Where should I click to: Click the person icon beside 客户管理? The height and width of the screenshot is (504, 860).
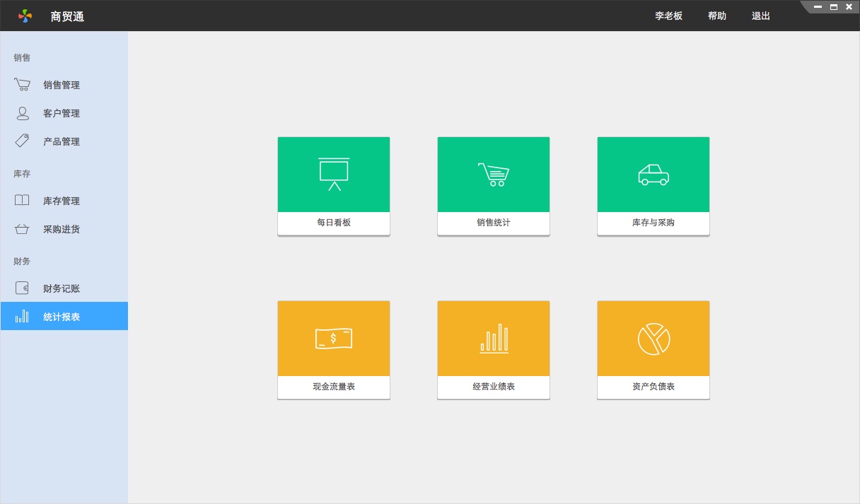click(x=23, y=113)
